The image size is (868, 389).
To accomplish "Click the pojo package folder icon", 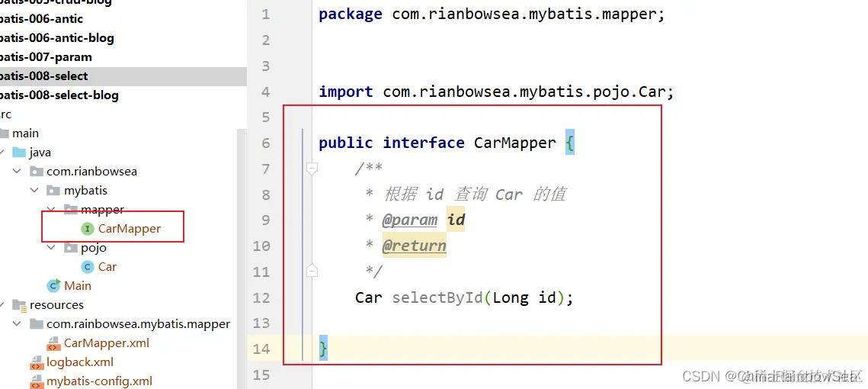I will click(71, 248).
